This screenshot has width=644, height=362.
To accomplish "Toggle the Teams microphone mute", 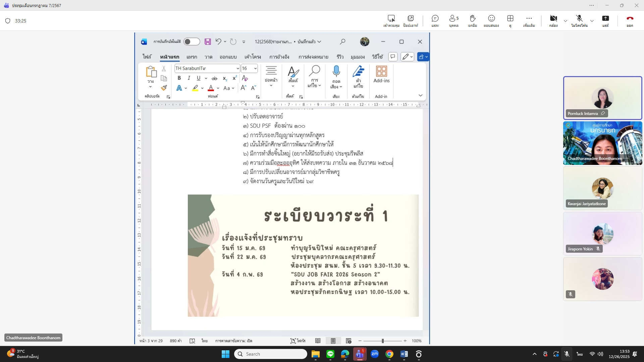I will coord(579,18).
